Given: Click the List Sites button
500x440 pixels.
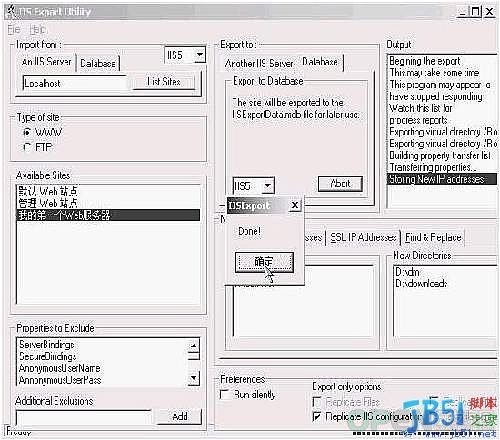Looking at the screenshot, I should click(x=164, y=82).
